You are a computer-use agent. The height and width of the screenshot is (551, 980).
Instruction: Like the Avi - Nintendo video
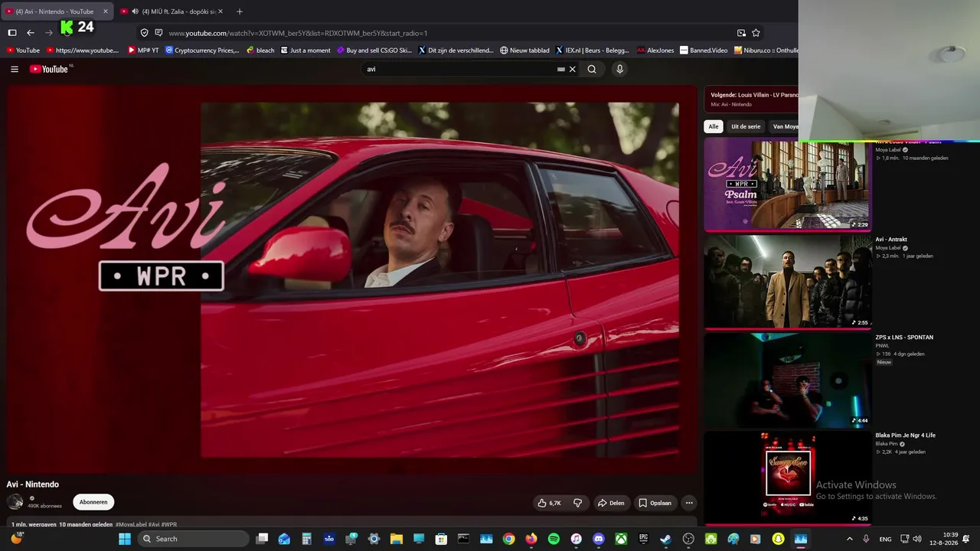(x=549, y=503)
